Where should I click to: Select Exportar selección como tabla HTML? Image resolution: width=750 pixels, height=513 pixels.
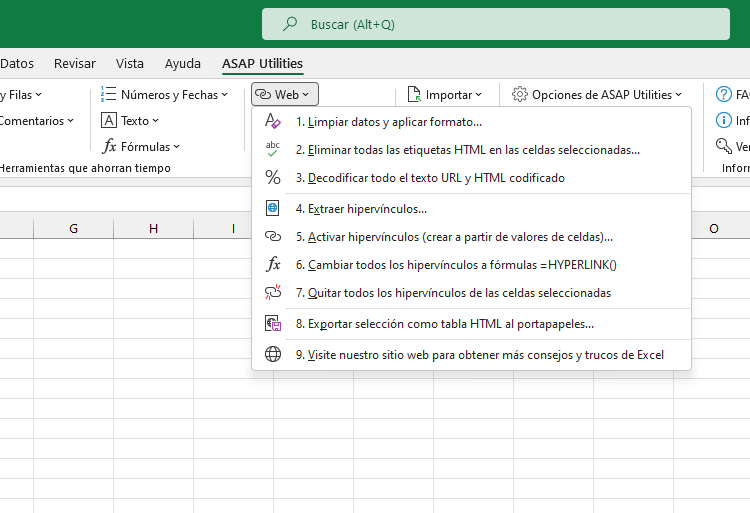click(x=471, y=324)
